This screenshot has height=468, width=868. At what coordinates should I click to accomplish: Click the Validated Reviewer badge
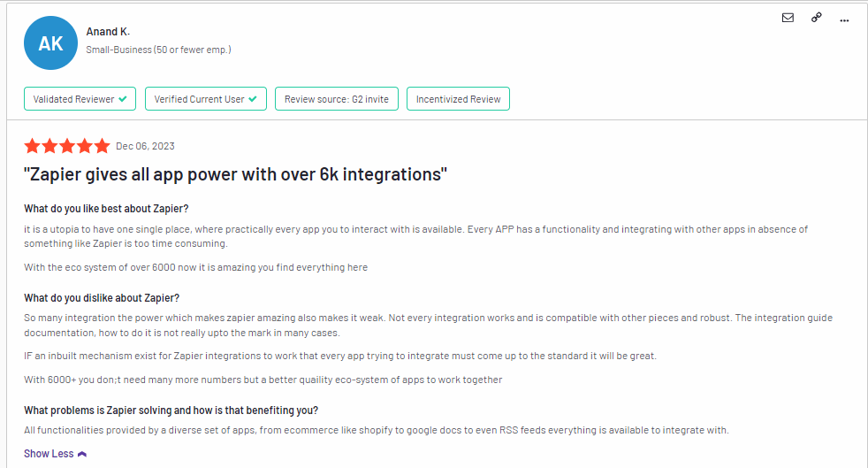pos(80,98)
